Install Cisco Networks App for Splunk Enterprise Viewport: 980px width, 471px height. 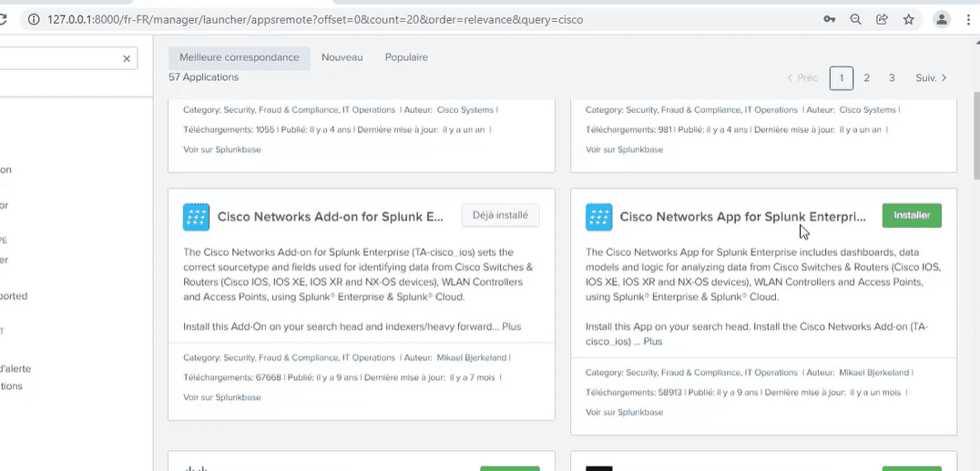[x=912, y=215]
